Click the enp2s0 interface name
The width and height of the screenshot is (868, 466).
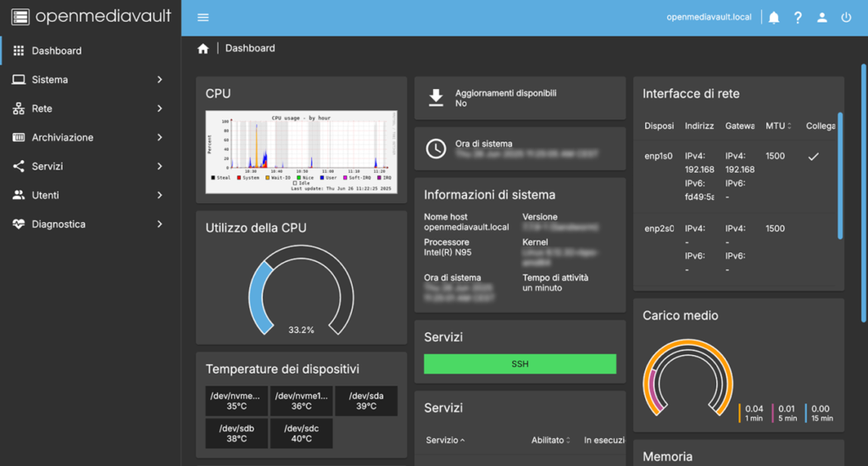659,229
